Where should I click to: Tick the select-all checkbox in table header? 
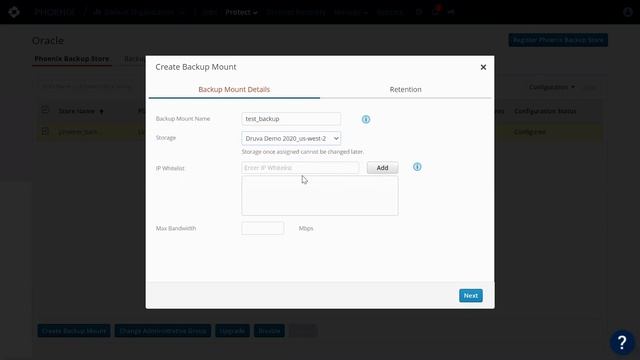[x=45, y=110]
